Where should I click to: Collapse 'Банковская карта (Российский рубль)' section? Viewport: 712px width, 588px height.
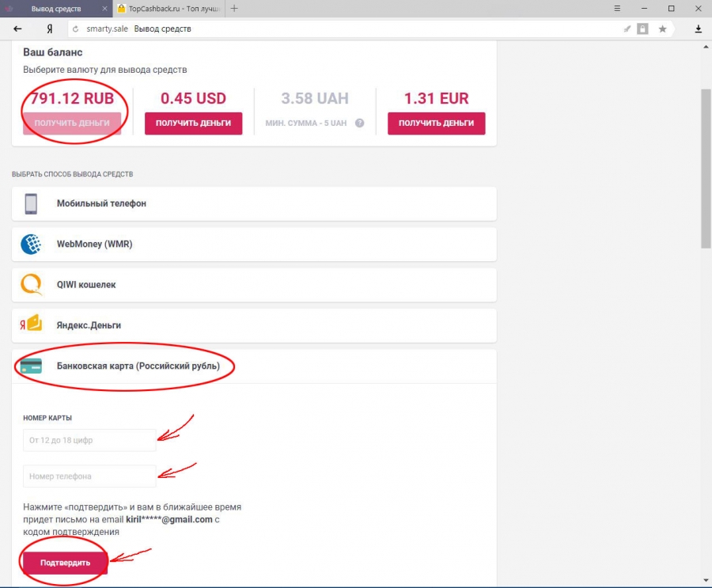pos(254,366)
